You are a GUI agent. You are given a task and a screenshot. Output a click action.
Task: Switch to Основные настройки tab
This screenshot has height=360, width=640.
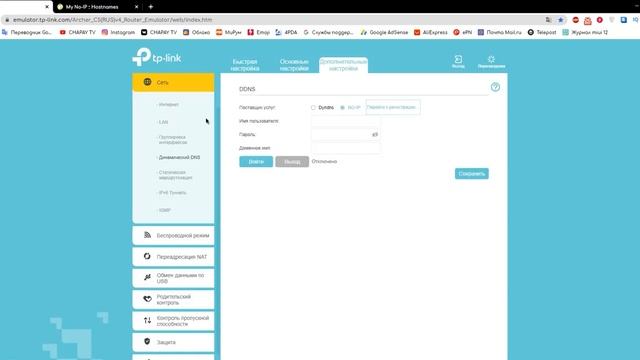(294, 65)
